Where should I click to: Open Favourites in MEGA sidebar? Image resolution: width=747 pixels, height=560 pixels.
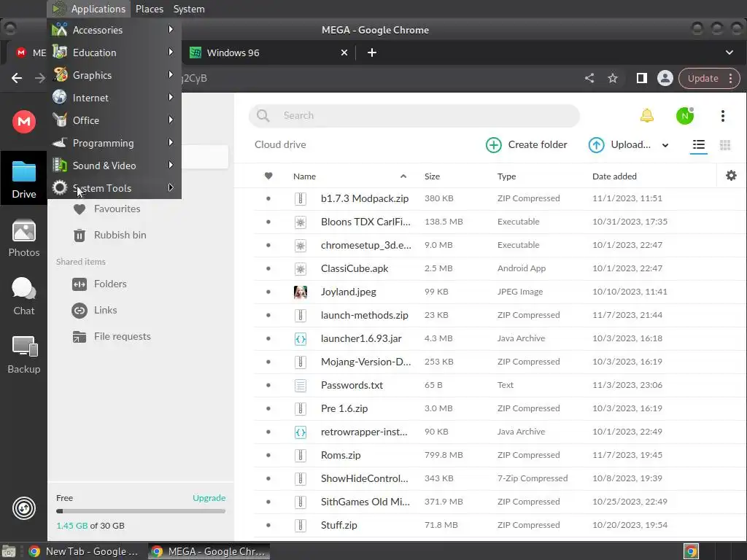tap(107, 209)
